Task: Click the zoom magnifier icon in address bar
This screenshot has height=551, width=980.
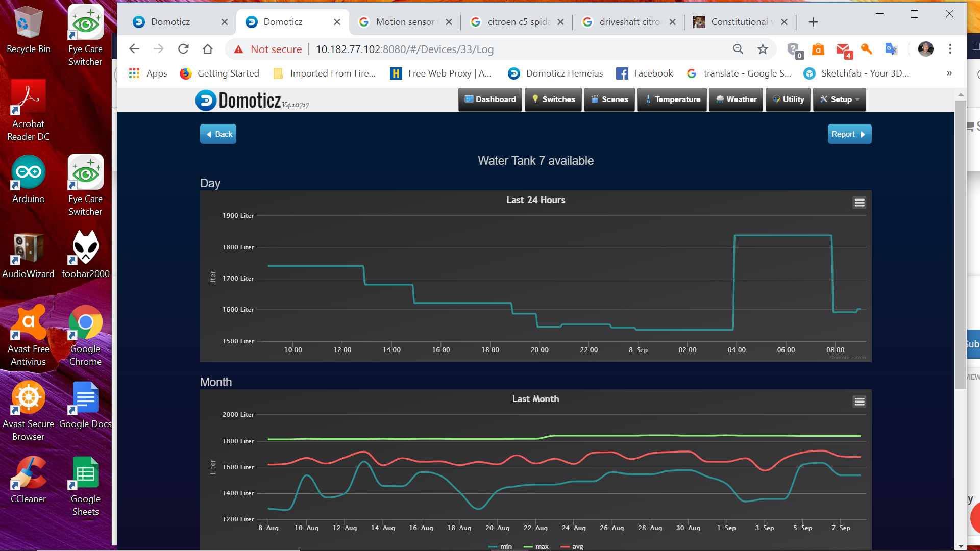Action: tap(738, 49)
